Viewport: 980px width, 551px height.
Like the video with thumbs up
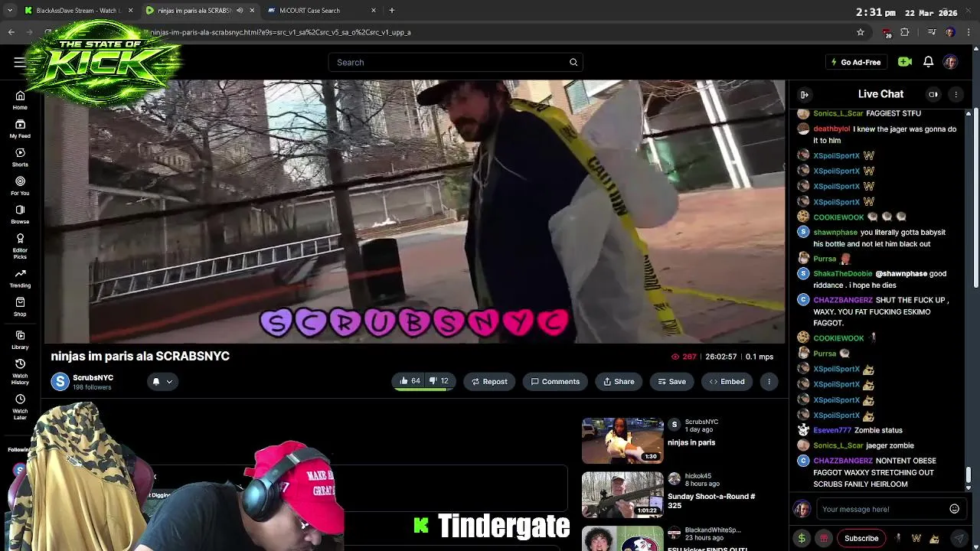point(410,381)
